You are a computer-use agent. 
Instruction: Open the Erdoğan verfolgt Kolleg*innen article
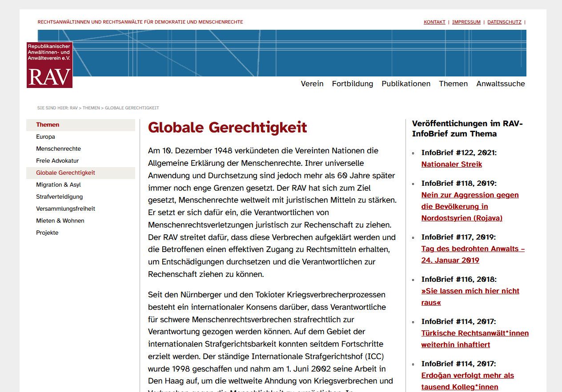pyautogui.click(x=467, y=375)
